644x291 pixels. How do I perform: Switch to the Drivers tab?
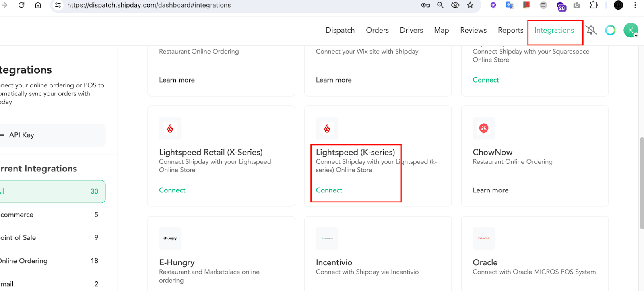411,30
